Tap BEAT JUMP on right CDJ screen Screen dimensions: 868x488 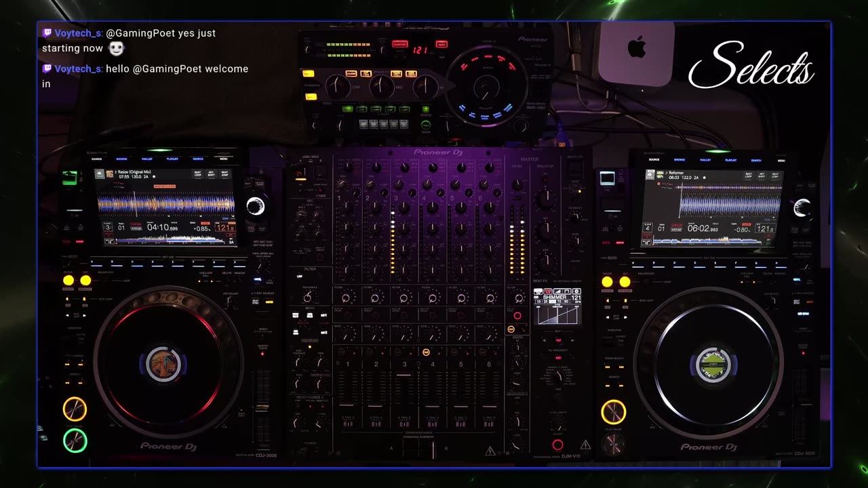point(774,176)
